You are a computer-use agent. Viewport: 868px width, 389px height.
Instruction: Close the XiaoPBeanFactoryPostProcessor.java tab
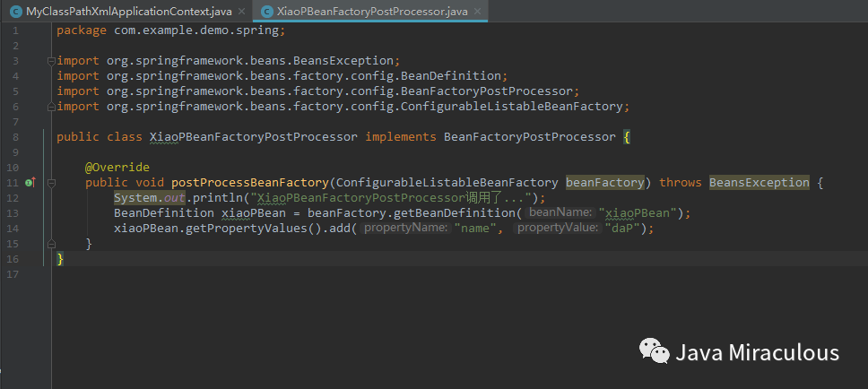pos(477,12)
